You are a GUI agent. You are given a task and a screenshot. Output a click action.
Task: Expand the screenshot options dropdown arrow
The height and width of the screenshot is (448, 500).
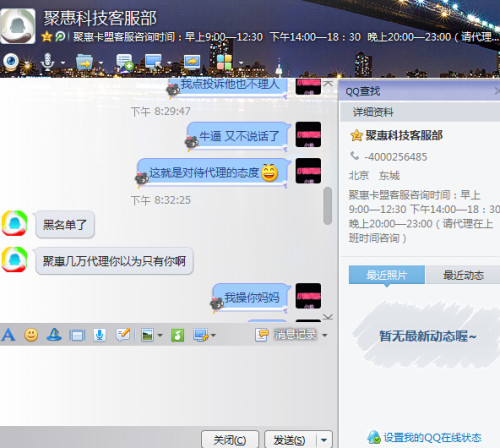(x=213, y=335)
